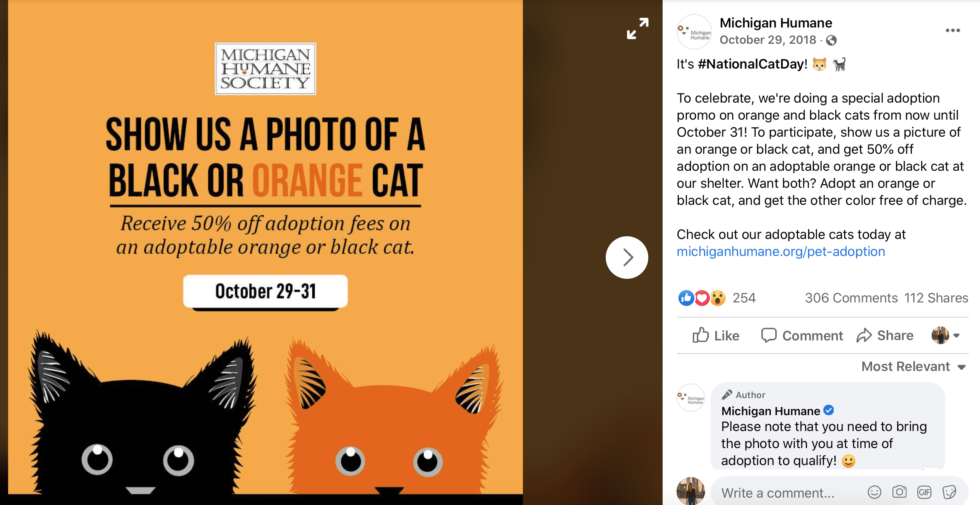Go to the next photo arrow
Image resolution: width=980 pixels, height=505 pixels.
(627, 258)
